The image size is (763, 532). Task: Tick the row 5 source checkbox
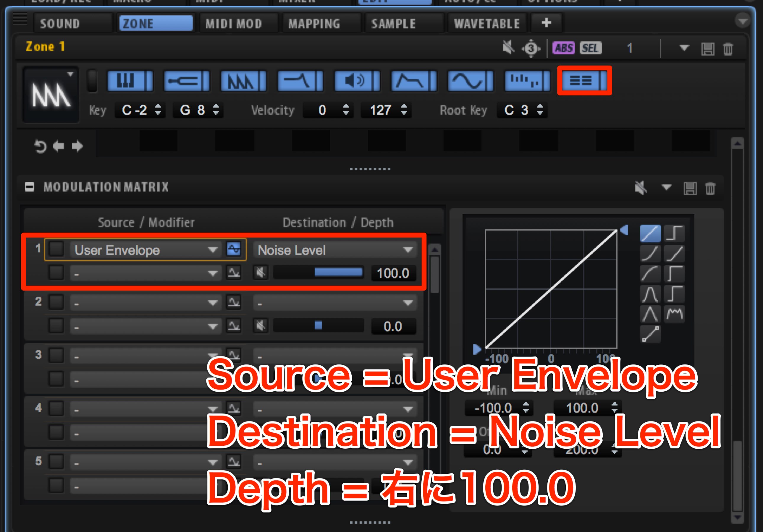click(56, 461)
